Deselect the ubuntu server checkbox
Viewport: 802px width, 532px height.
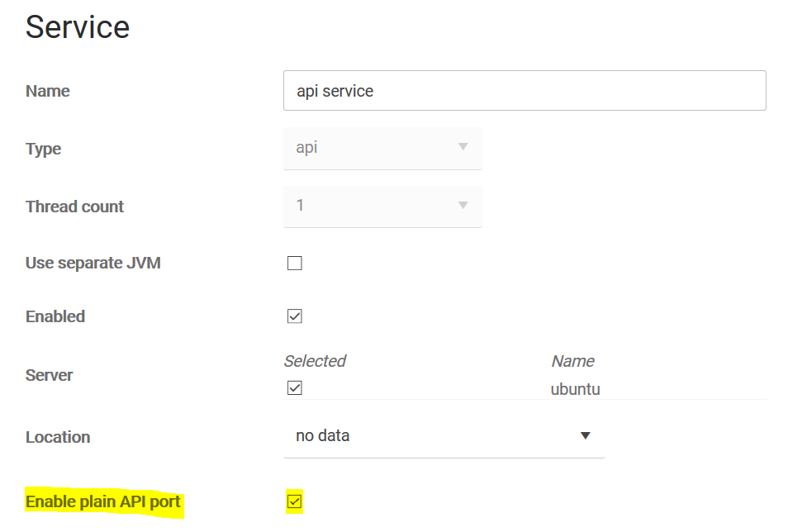(x=295, y=387)
